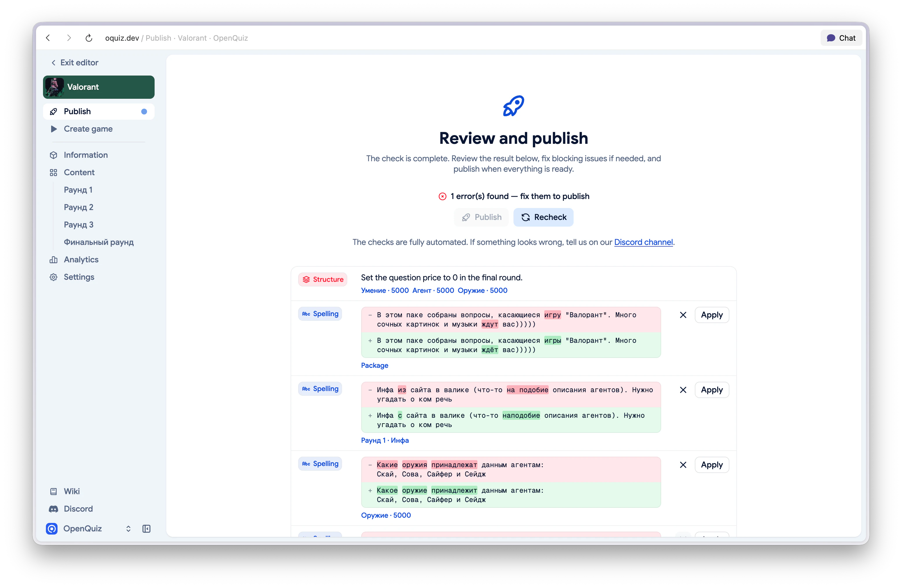Open the Оружие · 5000 link under the spelling fix
Screen dimensions: 902x588
(386, 516)
